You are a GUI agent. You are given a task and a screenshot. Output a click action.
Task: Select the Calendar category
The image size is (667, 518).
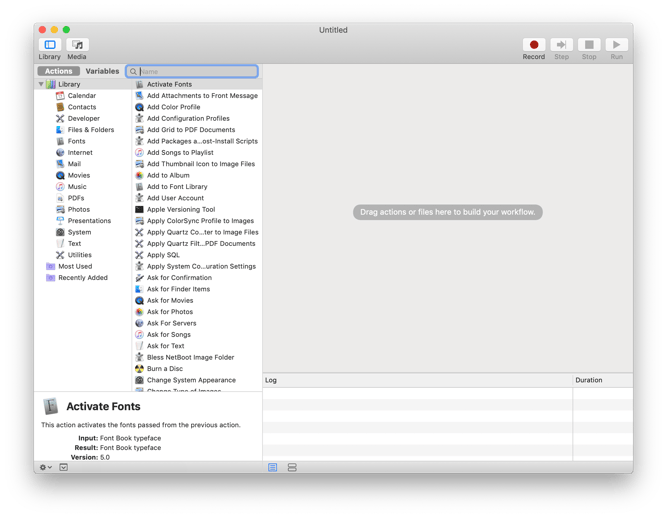[x=82, y=96]
